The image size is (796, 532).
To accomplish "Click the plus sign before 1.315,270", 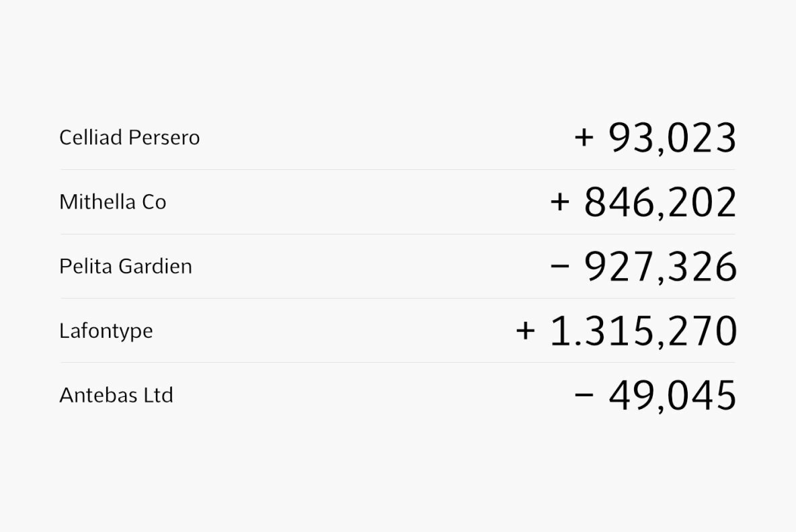I will coord(525,330).
